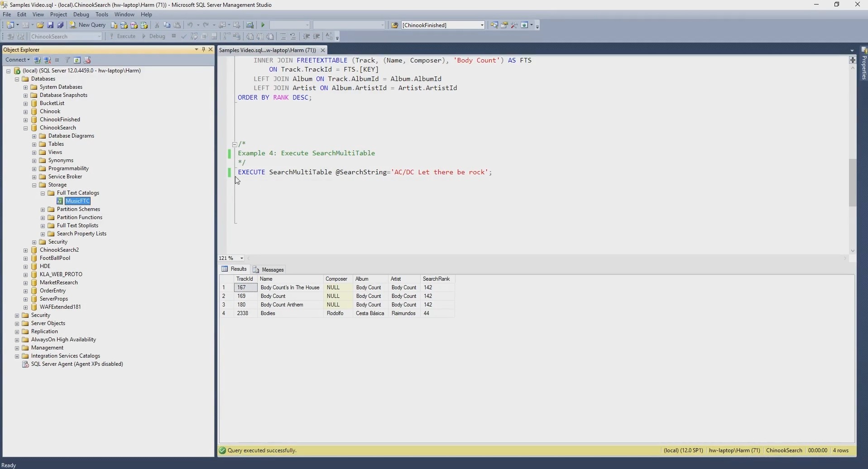Click the editor vertical scrollbar thumb
The image size is (868, 469).
pyautogui.click(x=853, y=182)
